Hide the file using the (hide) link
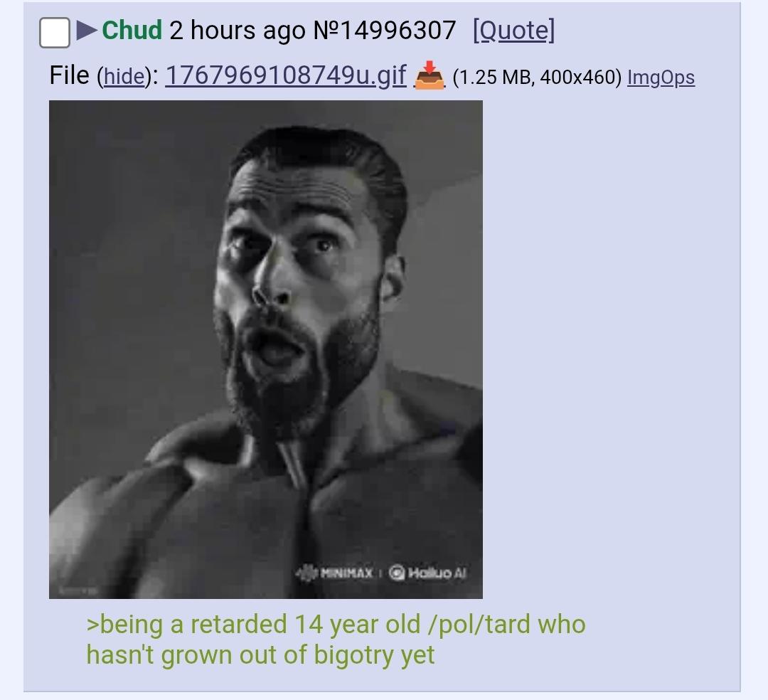 point(124,76)
